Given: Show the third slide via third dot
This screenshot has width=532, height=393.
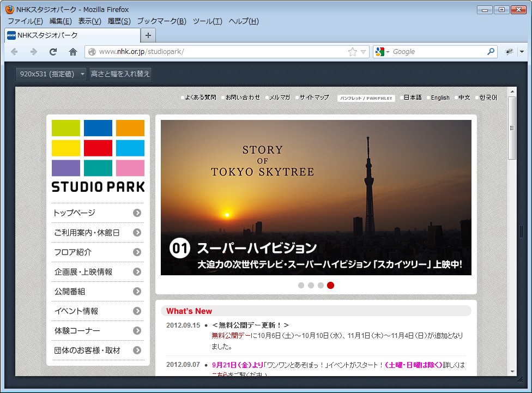Looking at the screenshot, I should coord(321,286).
